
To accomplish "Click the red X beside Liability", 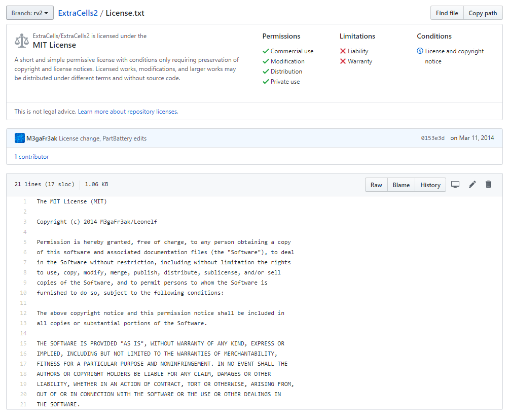I will 343,51.
